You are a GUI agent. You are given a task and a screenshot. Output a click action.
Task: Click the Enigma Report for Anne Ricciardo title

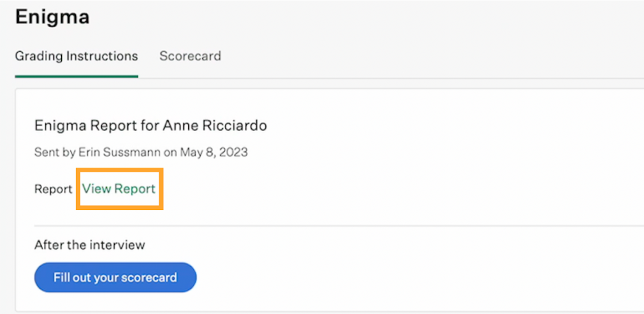pyautogui.click(x=151, y=125)
